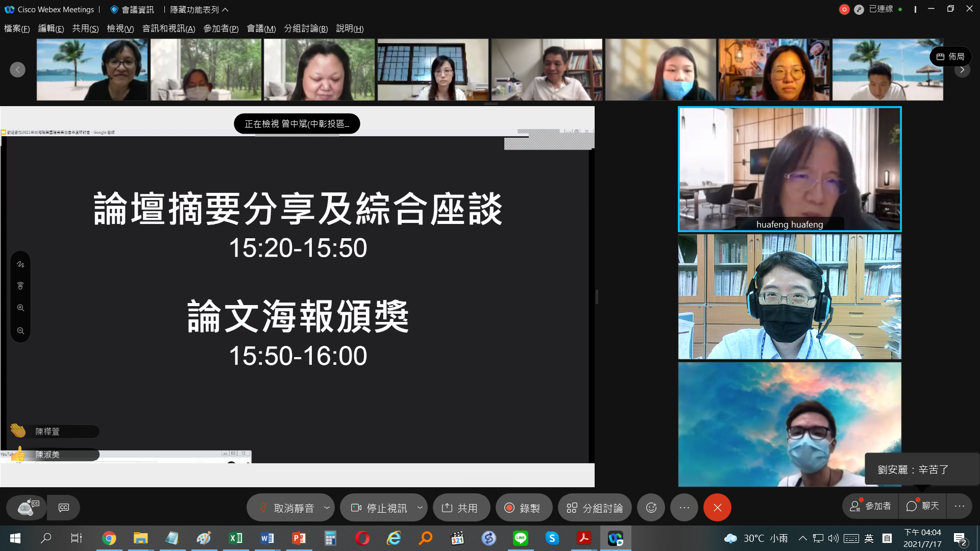Open the 參加者(P) menu

[221, 29]
